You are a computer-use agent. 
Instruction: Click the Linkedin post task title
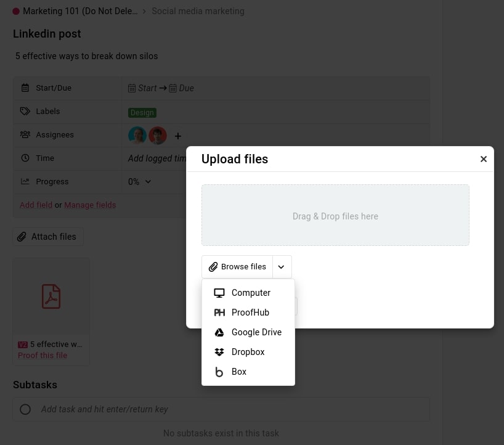point(47,34)
